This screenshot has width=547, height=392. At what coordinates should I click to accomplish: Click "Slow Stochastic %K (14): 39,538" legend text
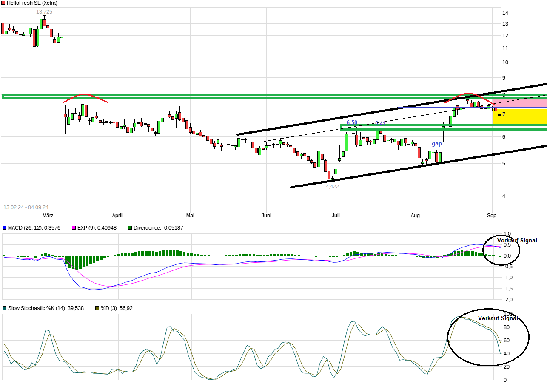(46, 308)
